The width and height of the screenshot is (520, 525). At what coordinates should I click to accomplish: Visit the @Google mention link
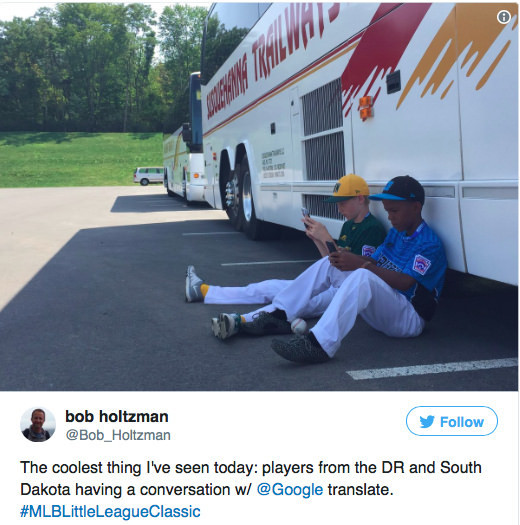290,490
